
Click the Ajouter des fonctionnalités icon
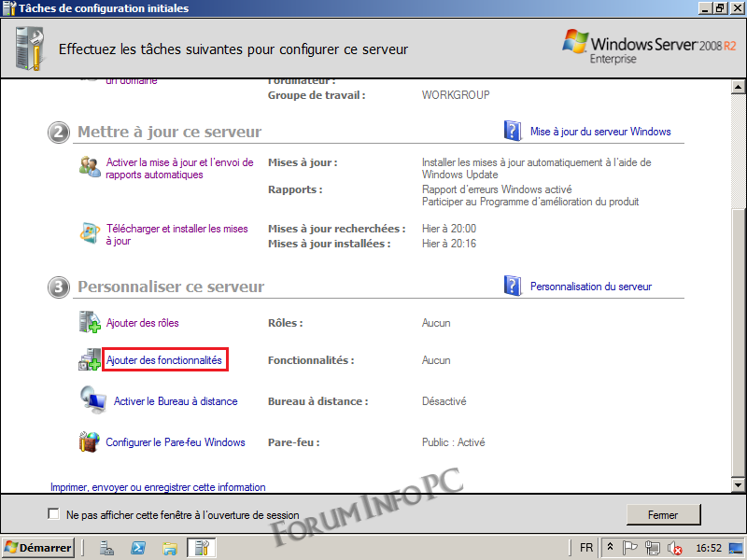coord(90,359)
